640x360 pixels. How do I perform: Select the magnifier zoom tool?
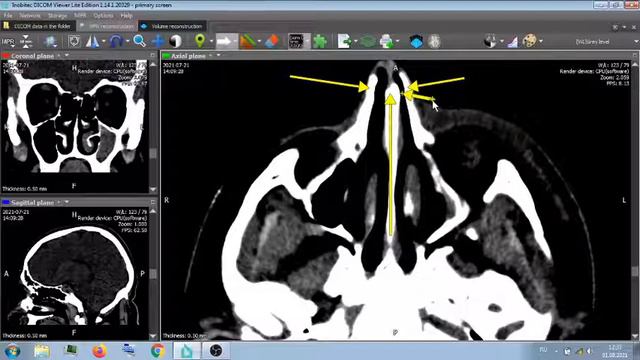coord(140,41)
